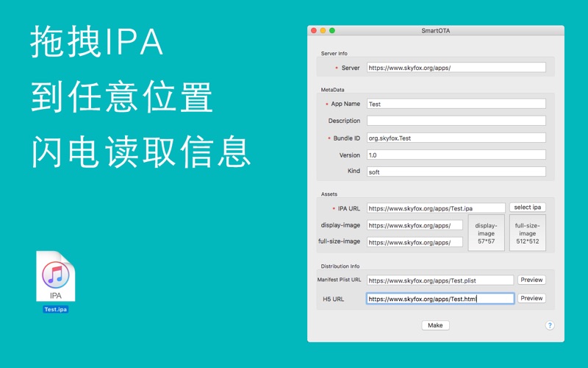This screenshot has width=588, height=368.
Task: Click the IPA URL text field
Action: pyautogui.click(x=436, y=208)
